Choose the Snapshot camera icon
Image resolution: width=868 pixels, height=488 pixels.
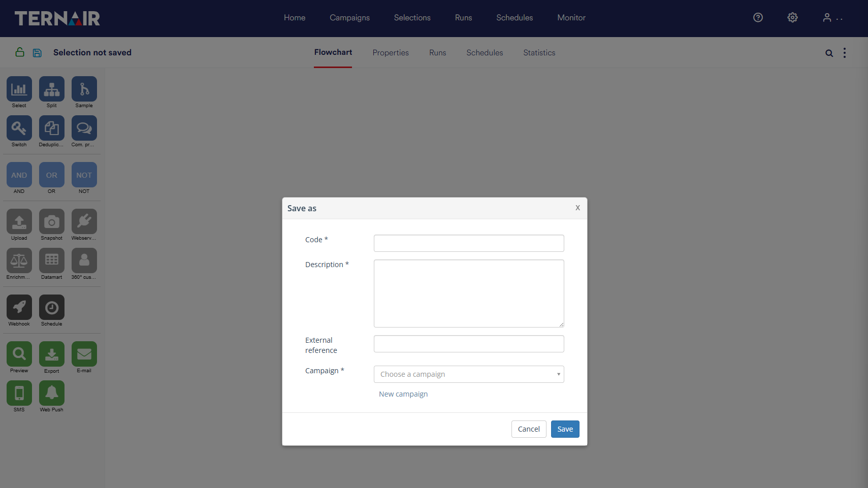52,221
